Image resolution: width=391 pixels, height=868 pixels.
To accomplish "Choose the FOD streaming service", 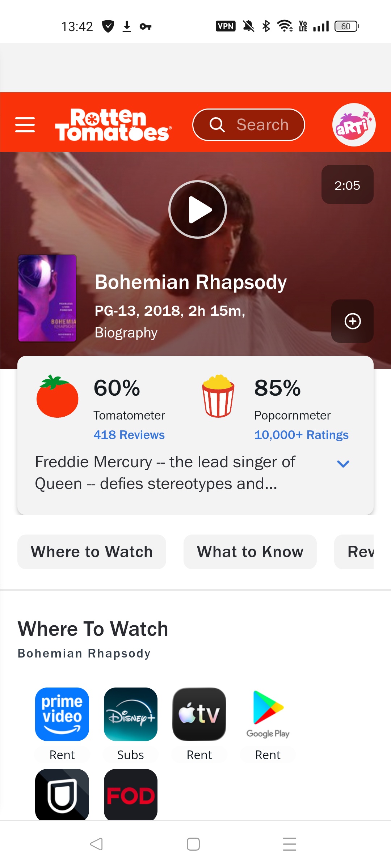I will pos(131,795).
